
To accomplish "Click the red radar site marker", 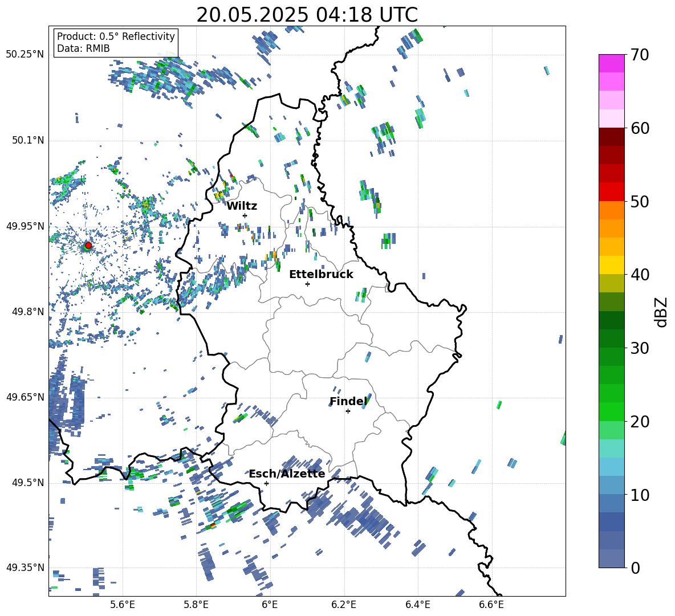I will pyautogui.click(x=88, y=246).
